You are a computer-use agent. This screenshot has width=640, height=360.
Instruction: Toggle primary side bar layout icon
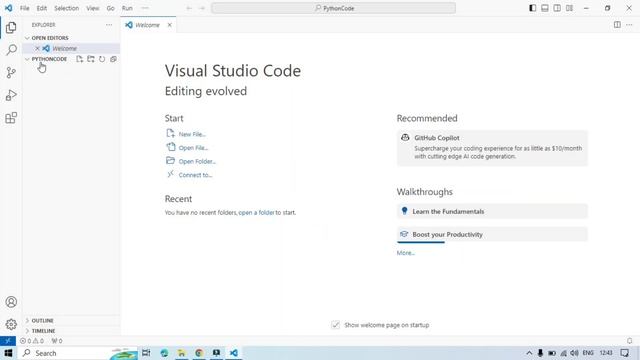click(533, 8)
